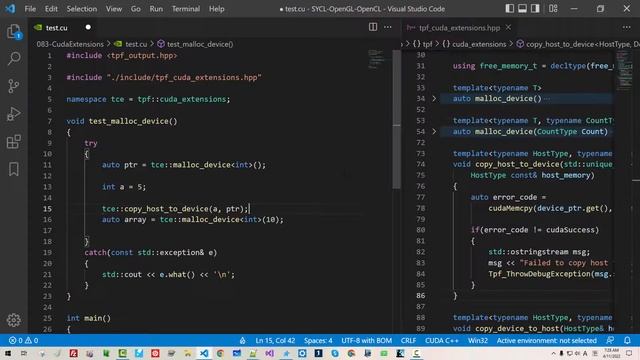Screen dimensions: 640x360
Task: Click the VS Code icon in taskbar
Action: 204,353
